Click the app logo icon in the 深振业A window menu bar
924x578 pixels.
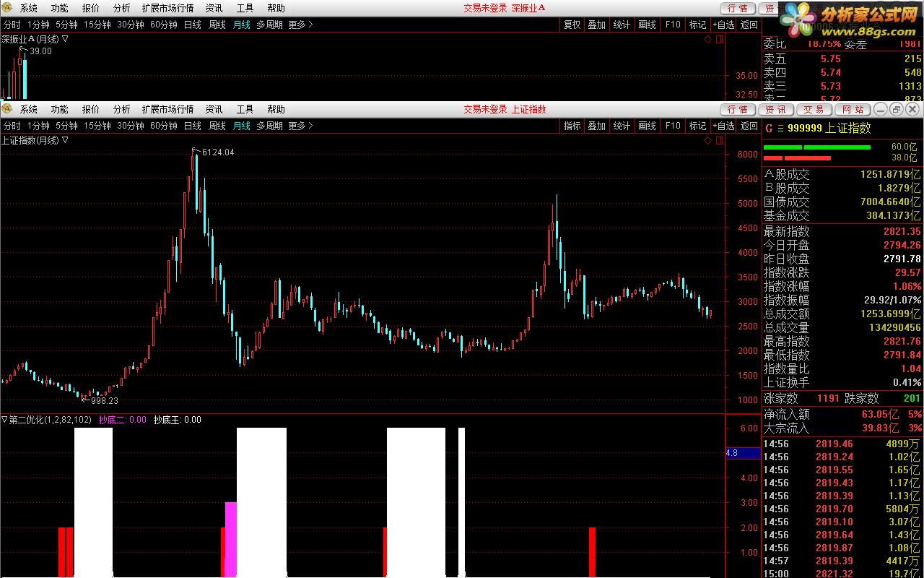pos(7,8)
